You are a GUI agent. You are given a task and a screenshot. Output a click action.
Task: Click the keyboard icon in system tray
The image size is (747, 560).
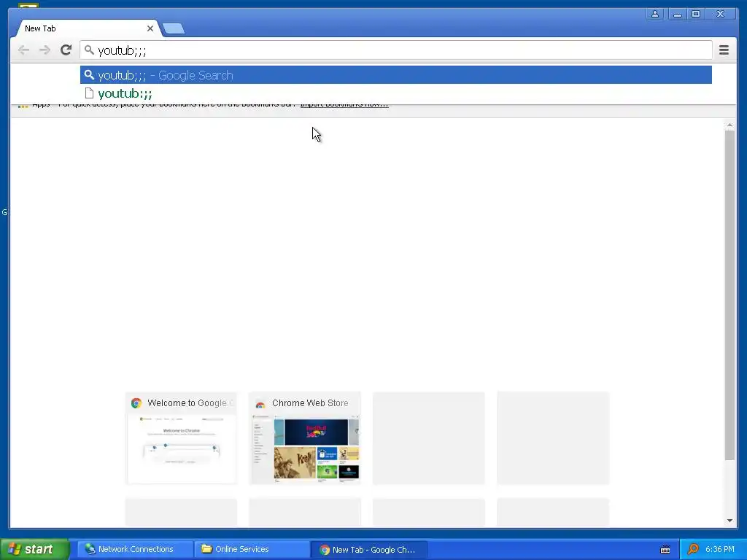click(665, 550)
